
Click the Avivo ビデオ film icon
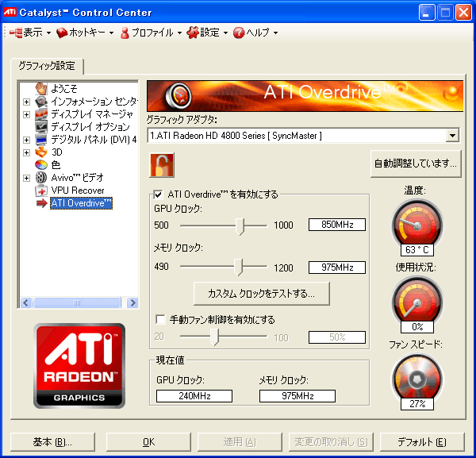[x=41, y=177]
